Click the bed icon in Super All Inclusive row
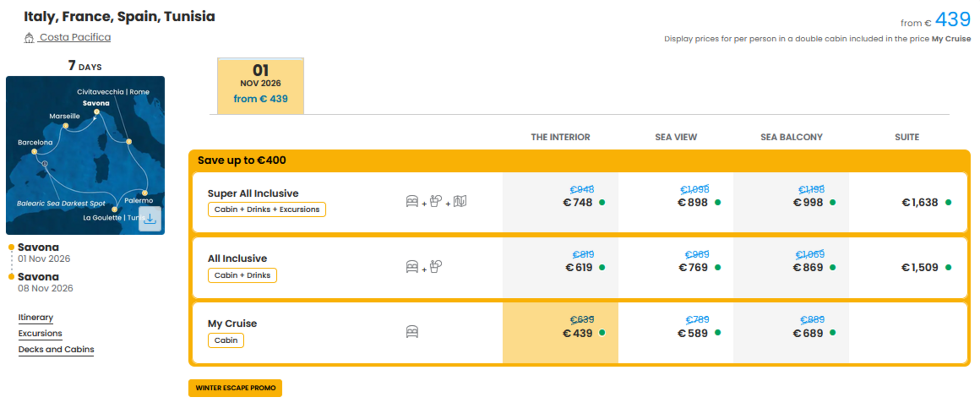Viewport: 980px width, 408px height. 412,201
